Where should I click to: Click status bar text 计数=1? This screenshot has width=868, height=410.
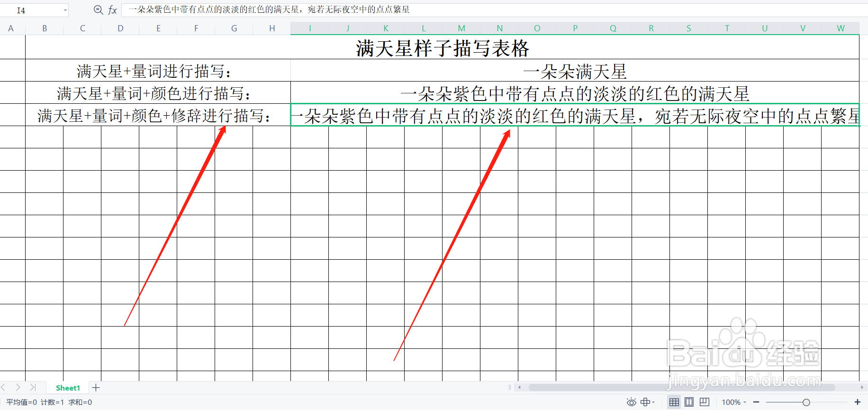pyautogui.click(x=52, y=402)
